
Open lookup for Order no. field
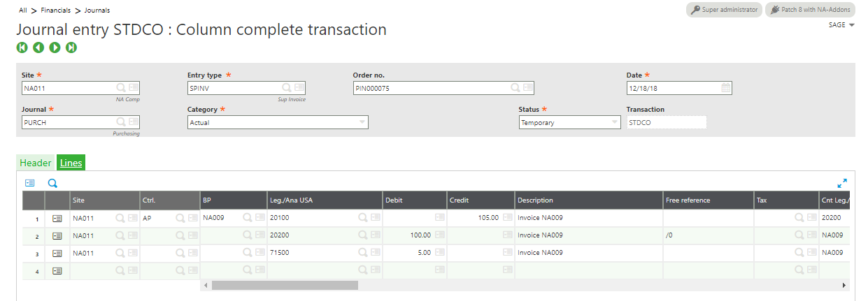tap(515, 88)
